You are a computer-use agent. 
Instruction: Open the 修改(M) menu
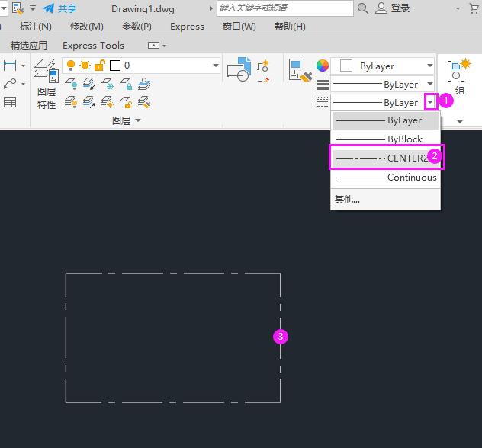[x=87, y=27]
